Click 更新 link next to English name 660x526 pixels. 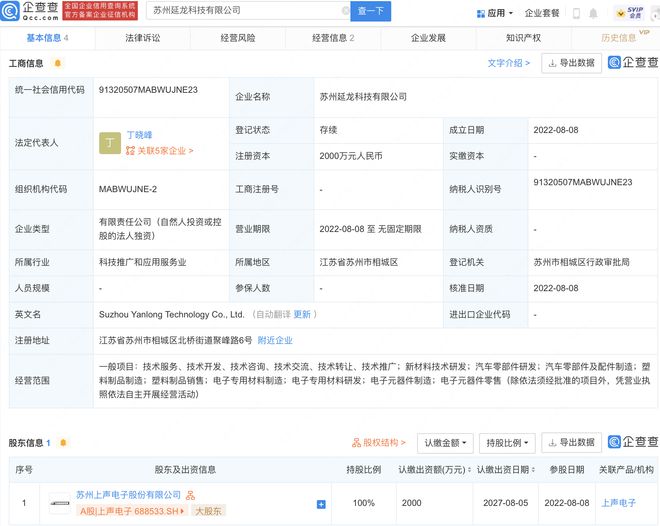pyautogui.click(x=302, y=314)
